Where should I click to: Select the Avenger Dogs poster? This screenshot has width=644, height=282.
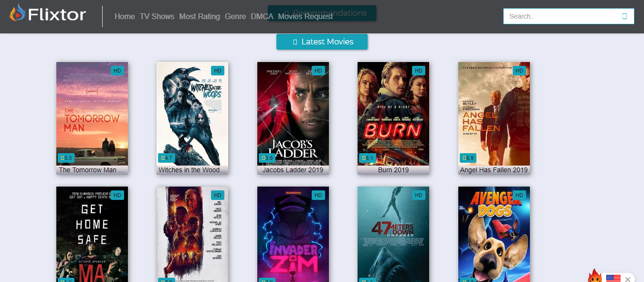click(x=494, y=234)
